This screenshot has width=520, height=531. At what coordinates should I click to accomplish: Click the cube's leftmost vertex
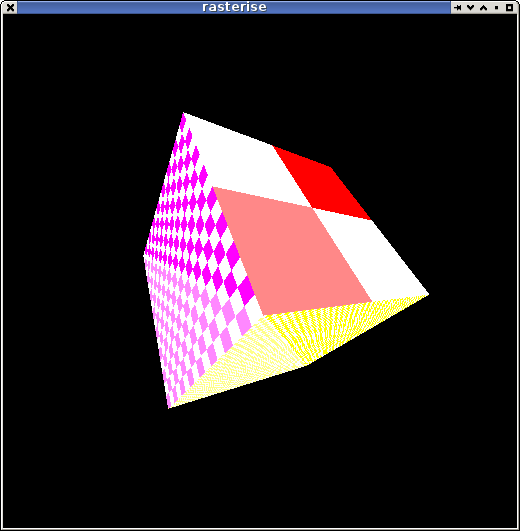(144, 255)
